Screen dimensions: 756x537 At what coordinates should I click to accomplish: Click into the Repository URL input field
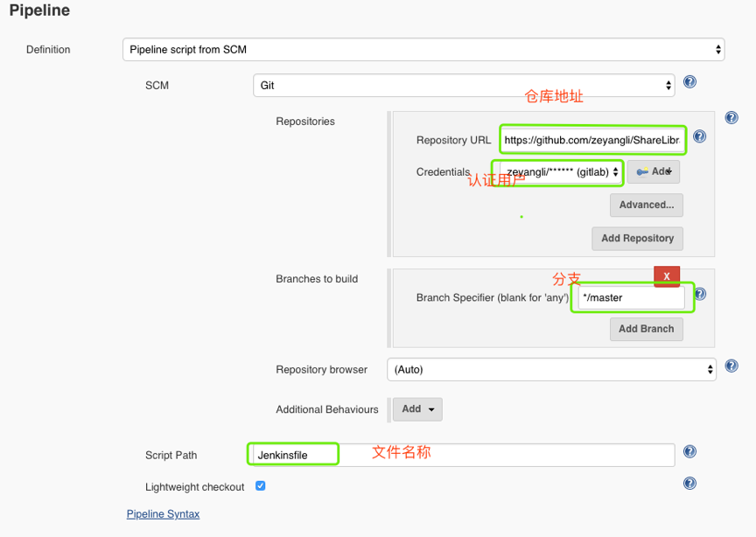pyautogui.click(x=592, y=140)
